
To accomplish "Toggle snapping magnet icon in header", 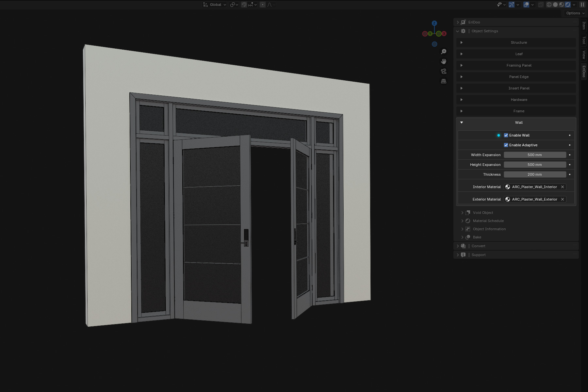I will point(244,5).
